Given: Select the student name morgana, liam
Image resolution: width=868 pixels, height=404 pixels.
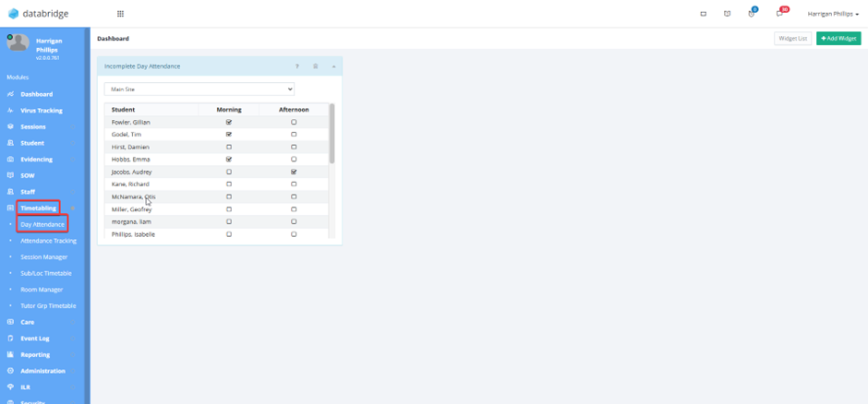Looking at the screenshot, I should coord(131,221).
